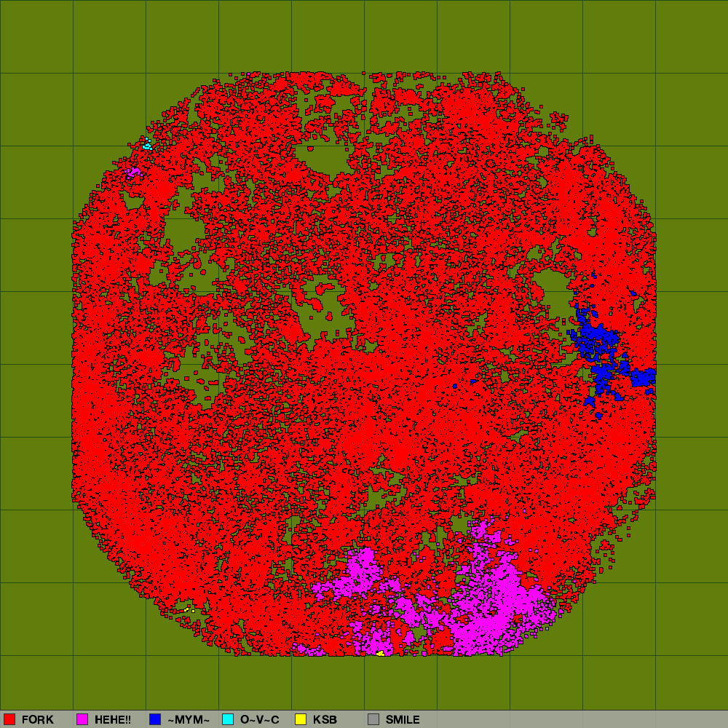Select the O~V~C label in the legend
The image size is (728, 728).
point(260,719)
